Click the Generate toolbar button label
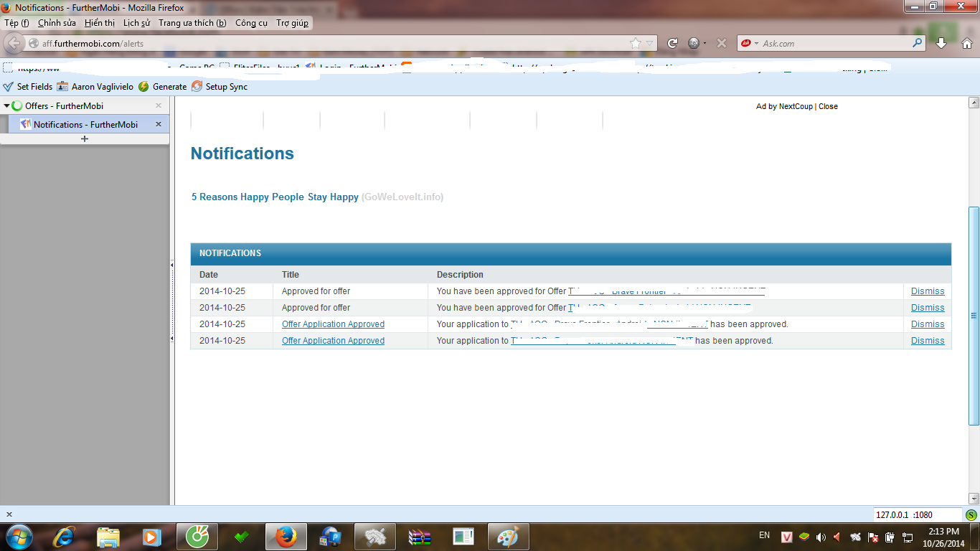 [x=169, y=87]
